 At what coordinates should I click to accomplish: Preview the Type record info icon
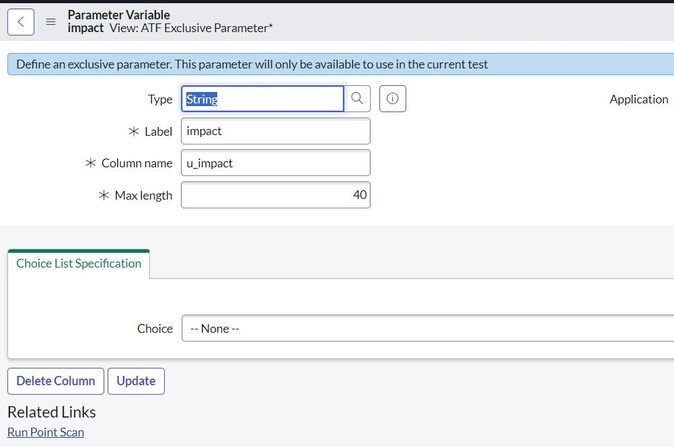click(392, 99)
